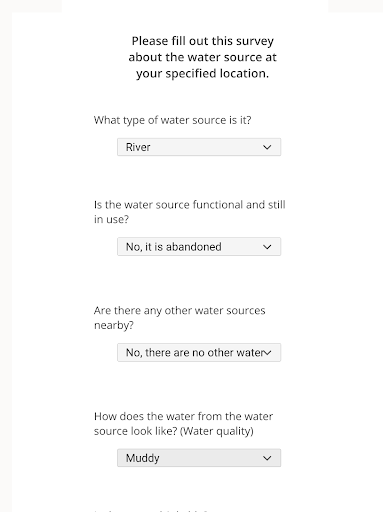This screenshot has height=512, width=383.
Task: Click 'Are there any other water sources nearby?' label
Action: [180, 318]
